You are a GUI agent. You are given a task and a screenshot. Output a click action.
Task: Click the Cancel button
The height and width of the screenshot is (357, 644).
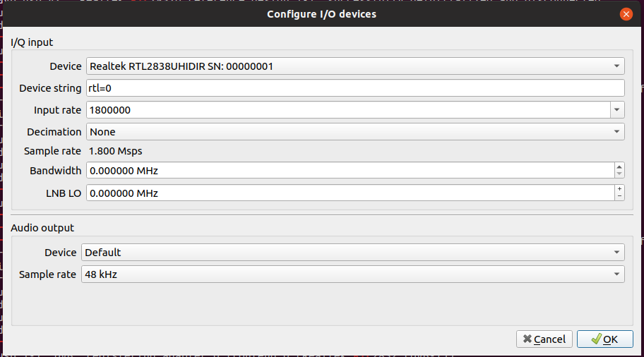point(544,339)
